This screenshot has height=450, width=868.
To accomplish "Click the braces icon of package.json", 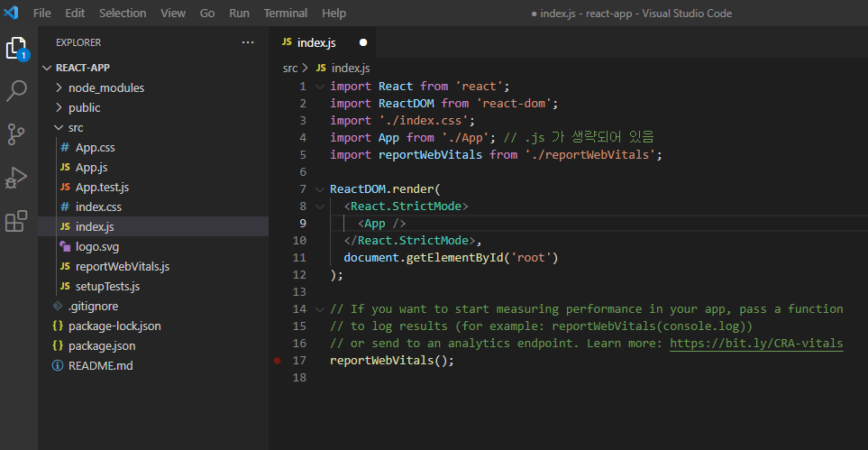I will point(58,345).
